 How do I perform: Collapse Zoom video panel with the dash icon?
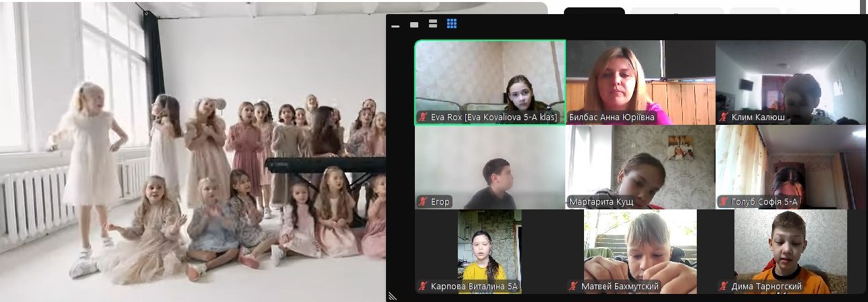tap(395, 26)
